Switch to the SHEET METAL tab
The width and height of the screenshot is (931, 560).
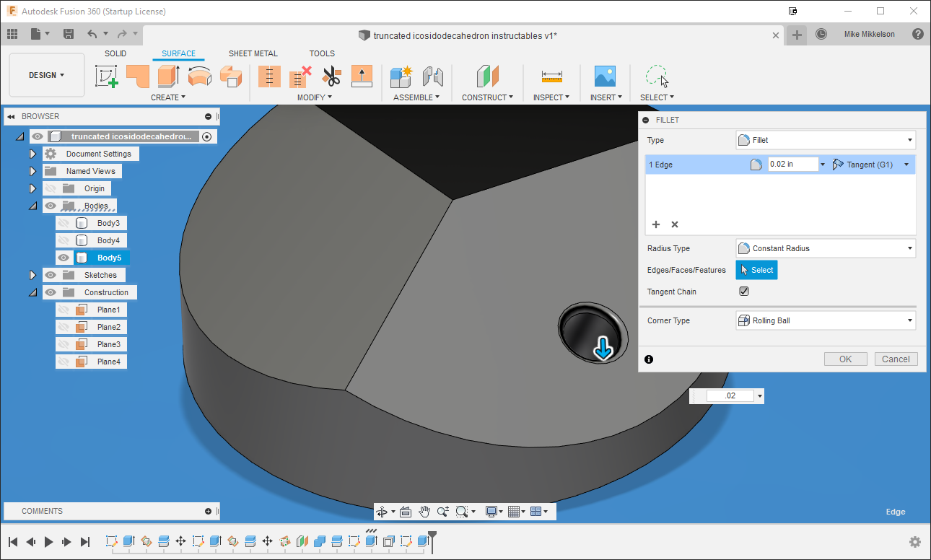(253, 53)
